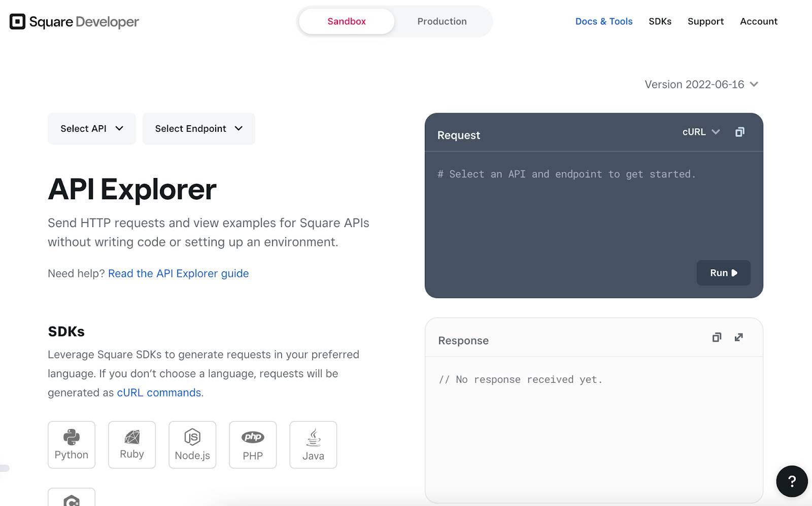812x506 pixels.
Task: Open the Read the API Explorer guide link
Action: (179, 273)
